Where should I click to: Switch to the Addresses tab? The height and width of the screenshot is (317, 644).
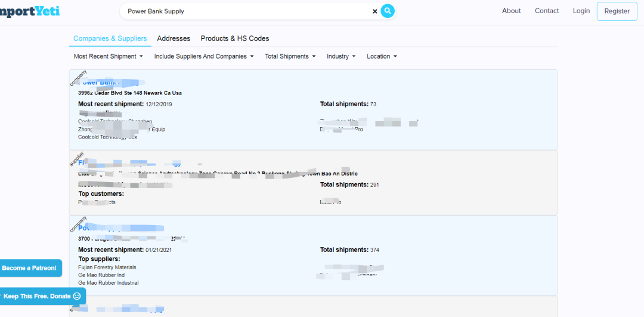point(174,39)
